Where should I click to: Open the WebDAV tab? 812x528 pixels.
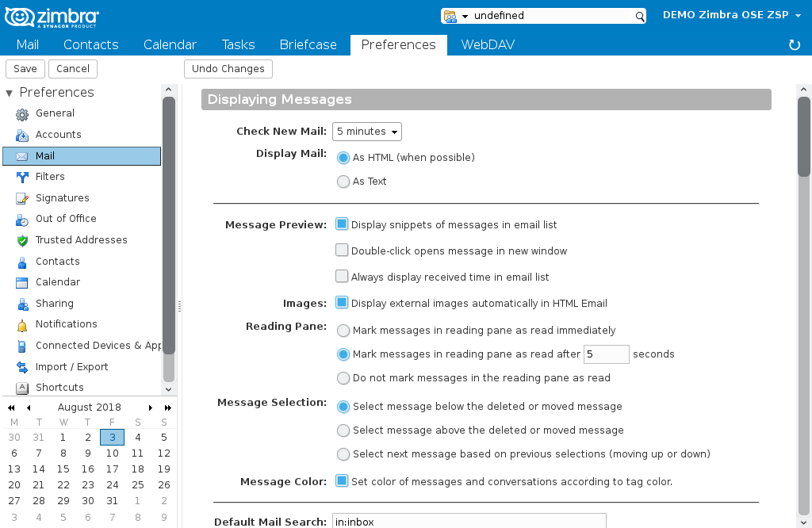[x=488, y=45]
